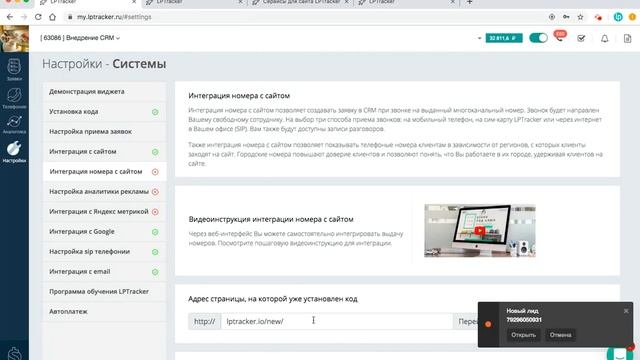Image resolution: width=640 pixels, height=360 pixels.
Task: Select Настройка приема заявок menu item
Action: (x=104, y=131)
